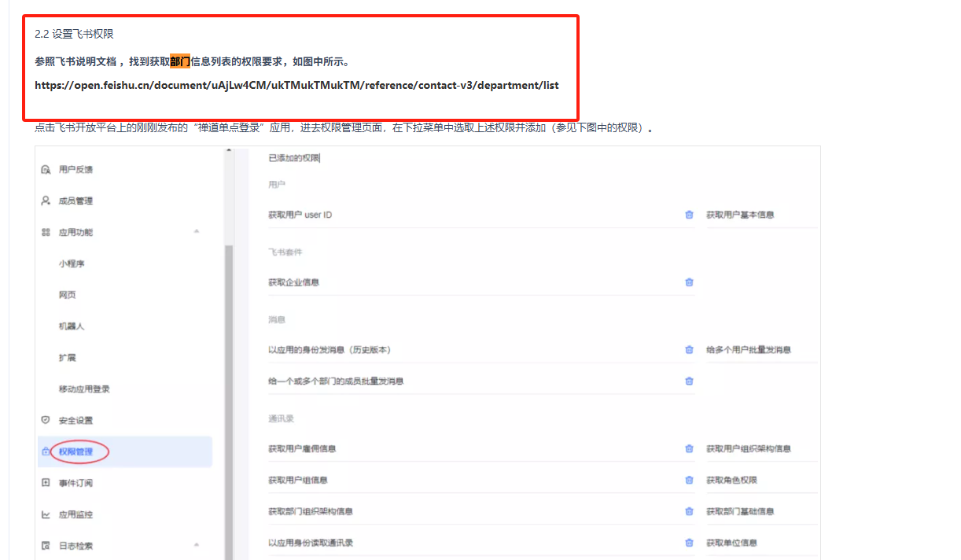Click trash icon for 给一个或多个部门的成员批量发消息

[x=689, y=381]
